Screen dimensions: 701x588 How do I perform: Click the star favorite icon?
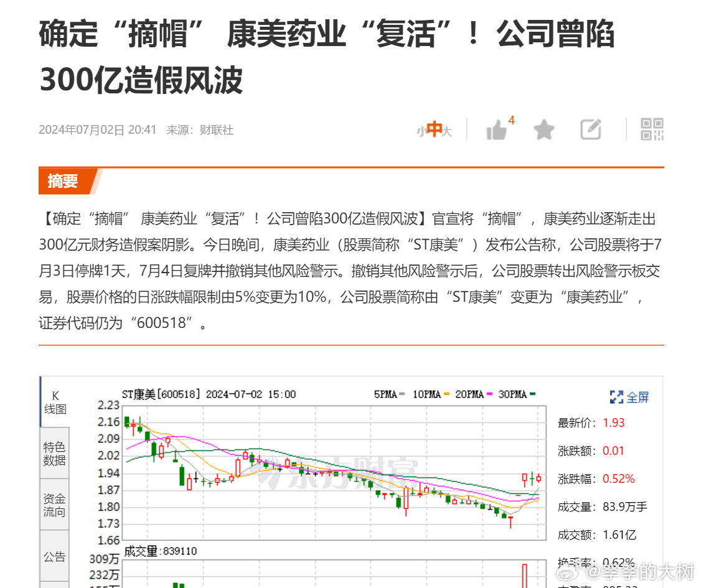click(544, 129)
